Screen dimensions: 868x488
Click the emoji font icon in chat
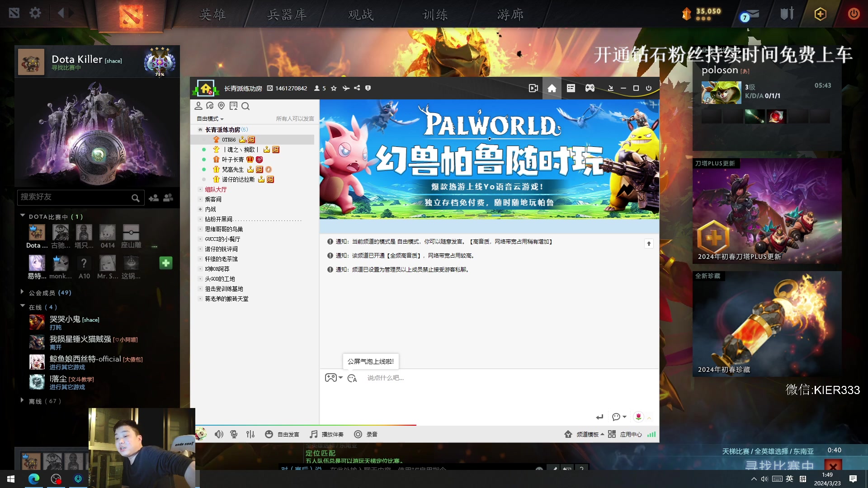coord(352,378)
